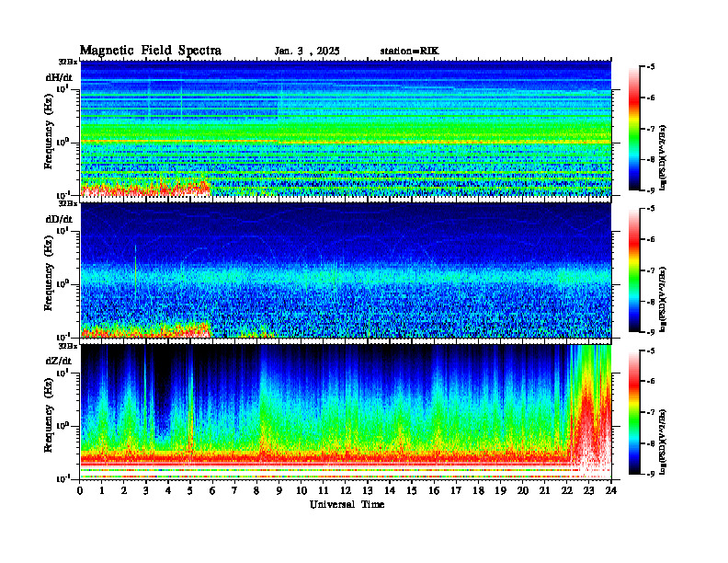This screenshot has height=563, width=728.
Task: Click hour "3" on the time axis
Action: [146, 490]
